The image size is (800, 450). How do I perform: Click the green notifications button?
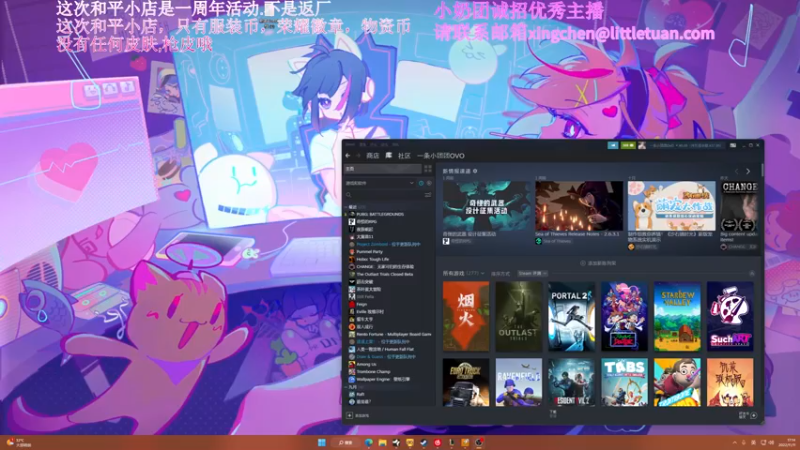tap(628, 145)
